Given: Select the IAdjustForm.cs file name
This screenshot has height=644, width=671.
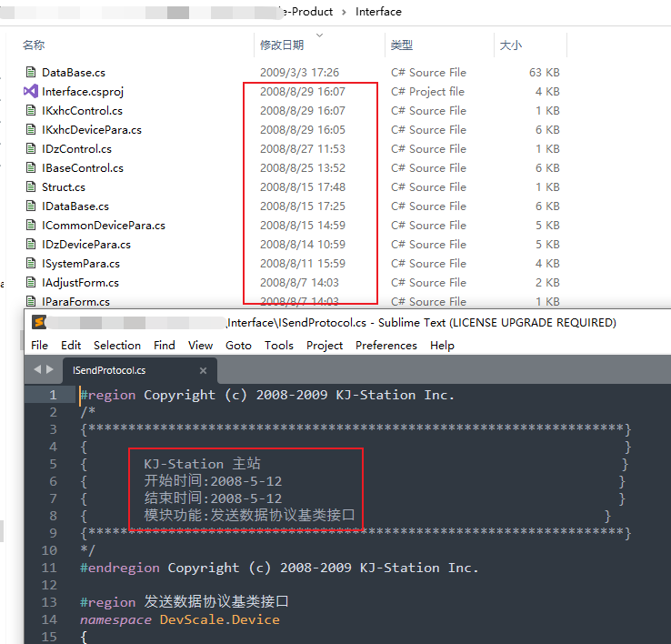Looking at the screenshot, I should [80, 283].
